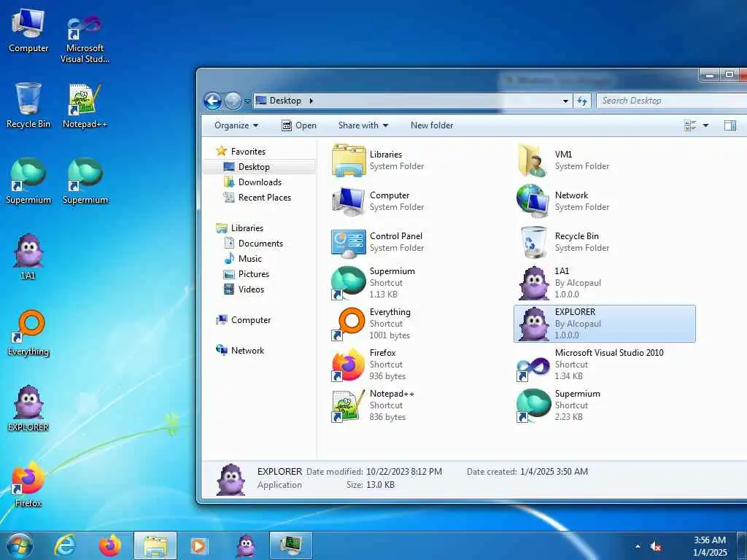
Task: Create a New folder
Action: pos(432,125)
